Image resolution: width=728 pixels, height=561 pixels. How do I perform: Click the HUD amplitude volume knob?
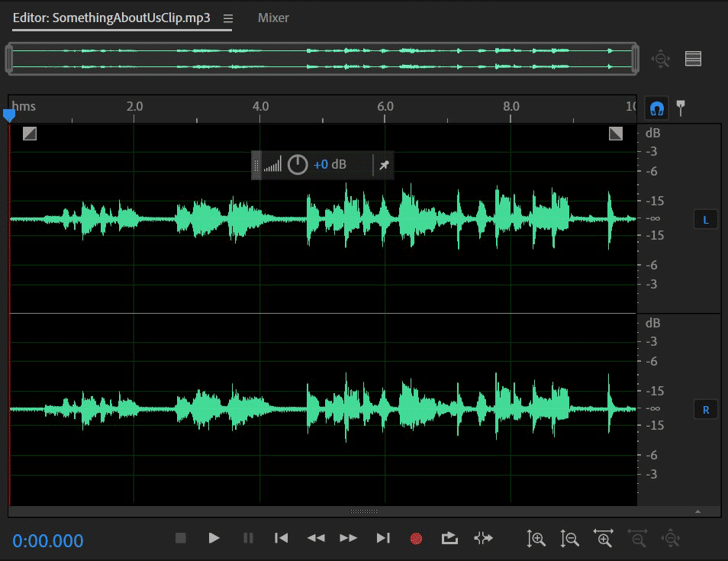click(298, 164)
